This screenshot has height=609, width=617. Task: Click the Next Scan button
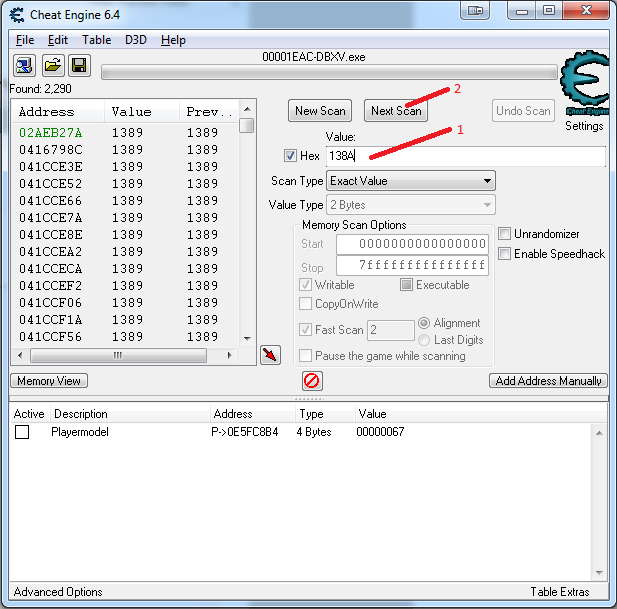pyautogui.click(x=396, y=111)
